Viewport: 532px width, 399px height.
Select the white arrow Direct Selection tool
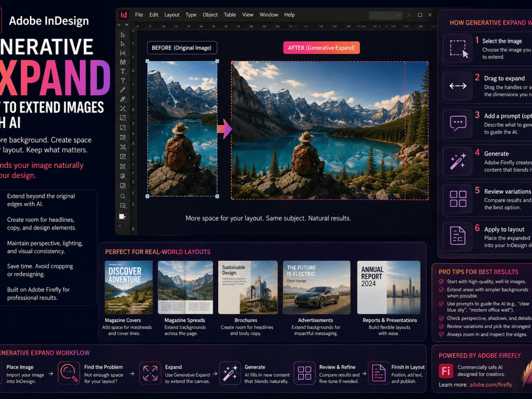click(123, 44)
